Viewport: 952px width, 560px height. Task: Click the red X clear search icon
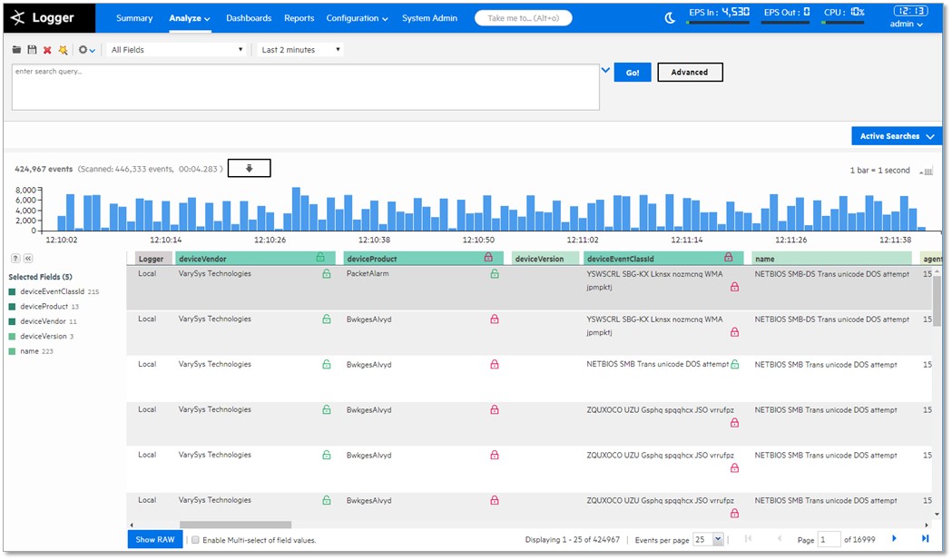tap(47, 50)
